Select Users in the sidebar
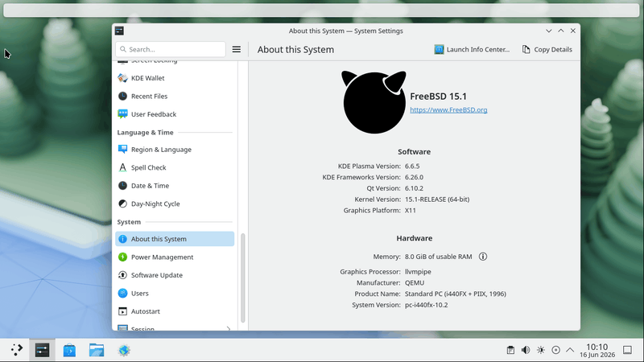 click(x=175, y=293)
